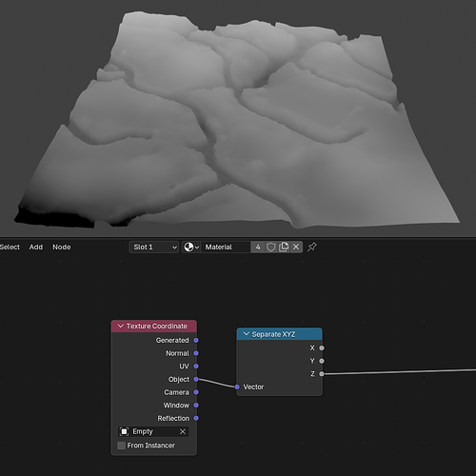
Task: Collapse the Separate XYZ node
Action: click(x=247, y=334)
